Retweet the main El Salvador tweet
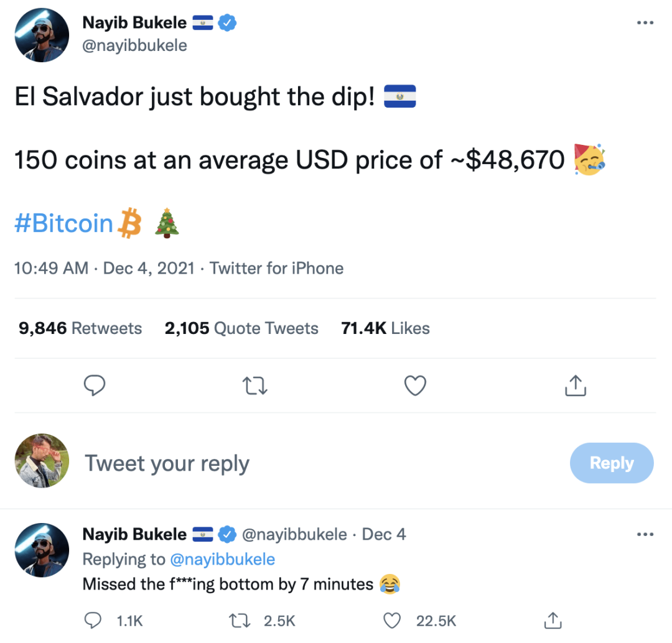Image resolution: width=672 pixels, height=643 pixels. [x=255, y=386]
